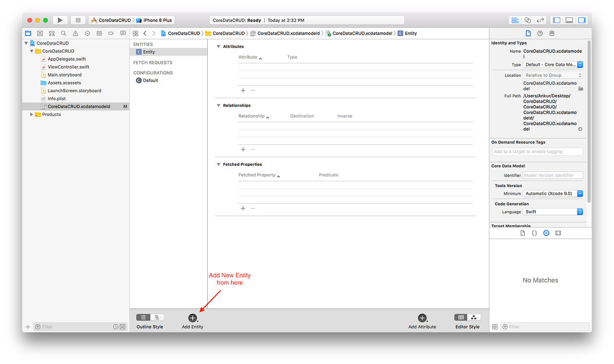
Task: Open the Breakpoint navigator icon
Action: click(x=111, y=33)
